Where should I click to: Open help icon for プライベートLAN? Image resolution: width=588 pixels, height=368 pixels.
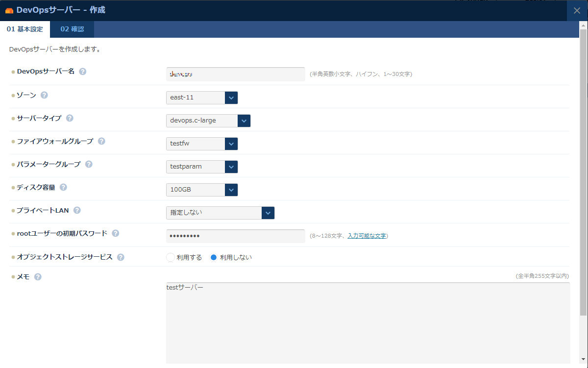click(77, 210)
